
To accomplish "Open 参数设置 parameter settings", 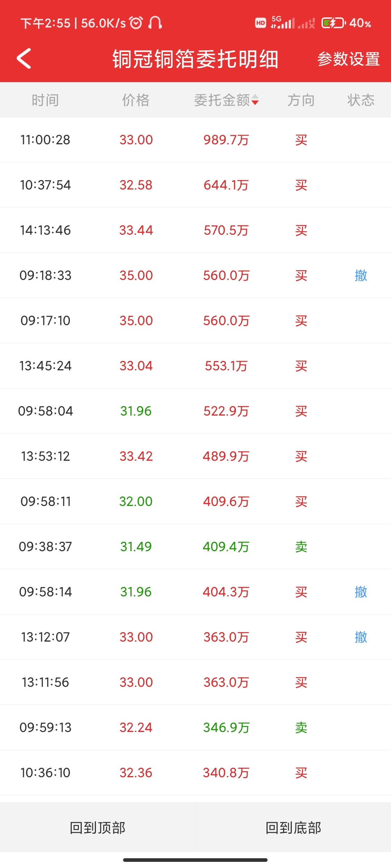I will click(349, 59).
